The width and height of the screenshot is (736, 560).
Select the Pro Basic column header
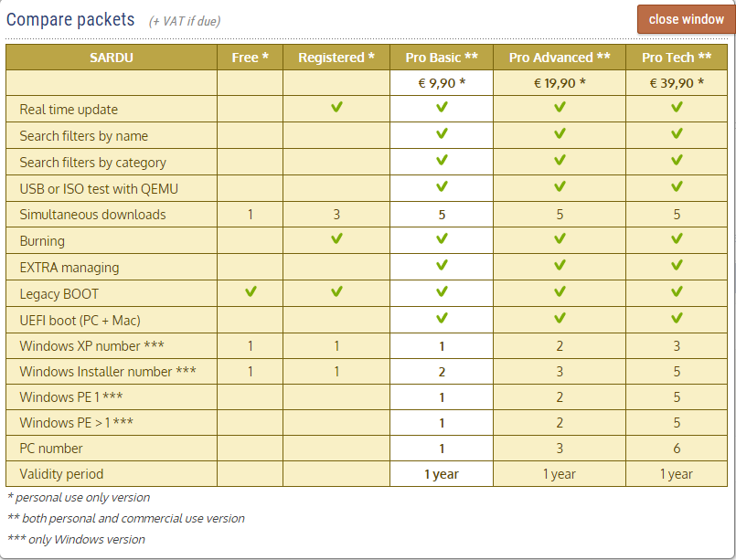coord(442,58)
